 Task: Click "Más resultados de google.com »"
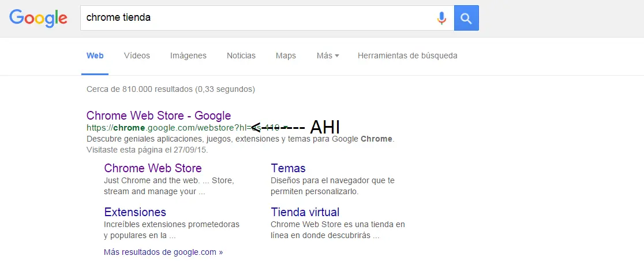(x=163, y=252)
